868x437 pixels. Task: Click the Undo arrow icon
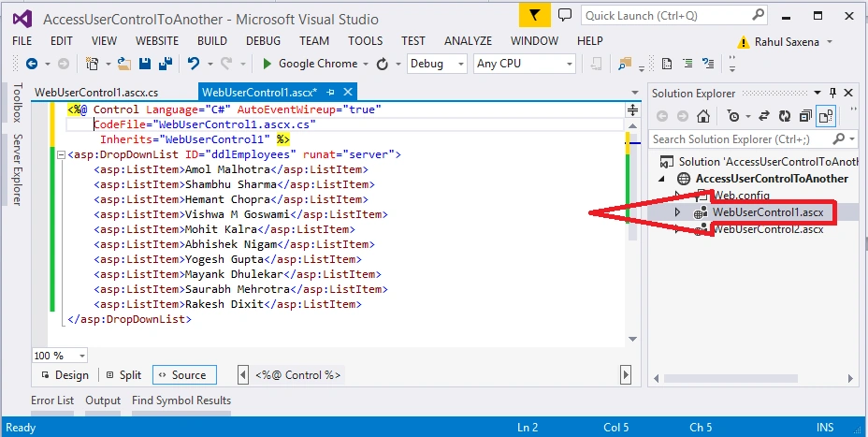pyautogui.click(x=194, y=64)
